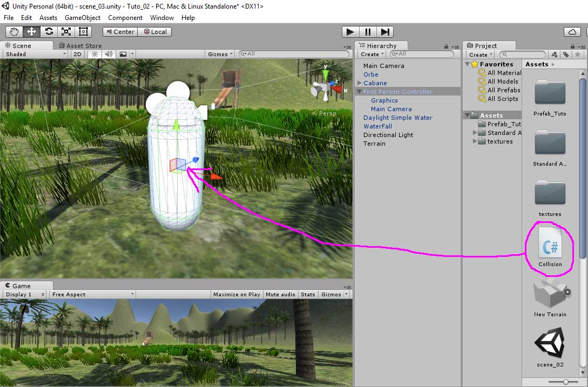Toggle scene audio speaker icon

109,54
